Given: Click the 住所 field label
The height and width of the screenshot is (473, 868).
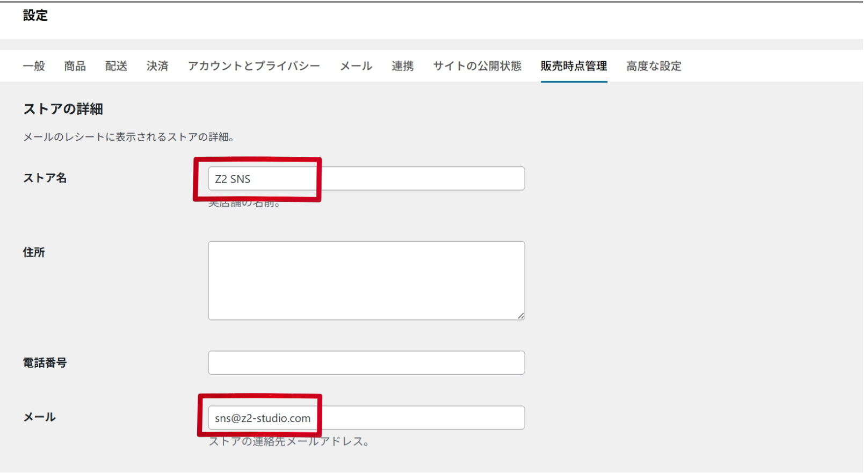Looking at the screenshot, I should click(x=34, y=252).
